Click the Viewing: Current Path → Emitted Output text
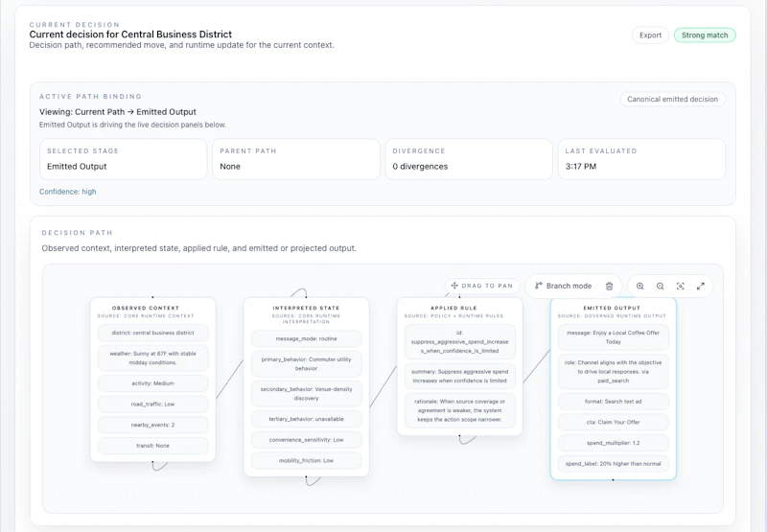This screenshot has width=767, height=532. pyautogui.click(x=117, y=112)
